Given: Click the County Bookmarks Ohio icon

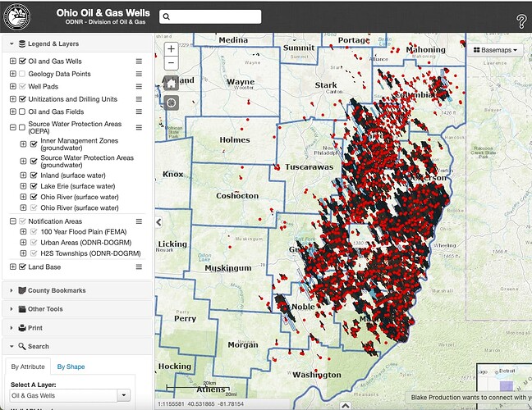Looking at the screenshot, I should (x=22, y=290).
